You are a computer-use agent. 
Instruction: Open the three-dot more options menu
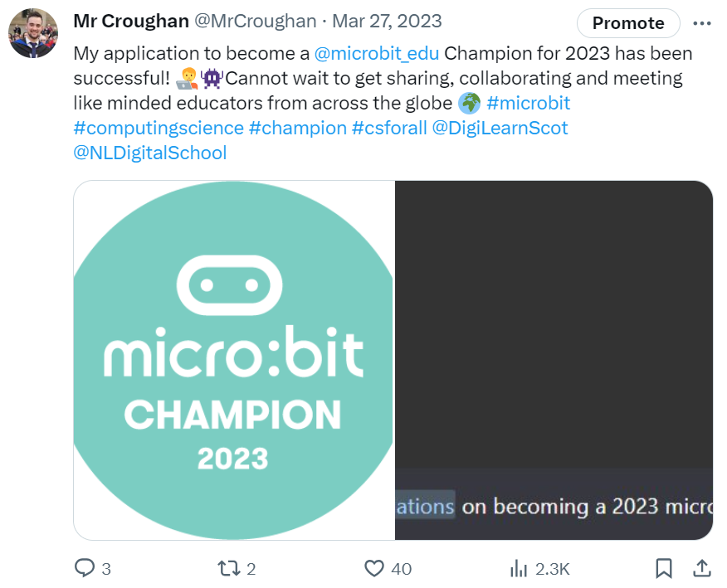tap(701, 23)
